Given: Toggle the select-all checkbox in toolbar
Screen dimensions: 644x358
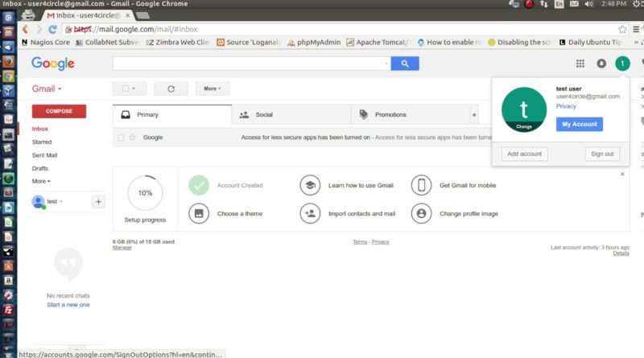Looking at the screenshot, I should tap(126, 88).
